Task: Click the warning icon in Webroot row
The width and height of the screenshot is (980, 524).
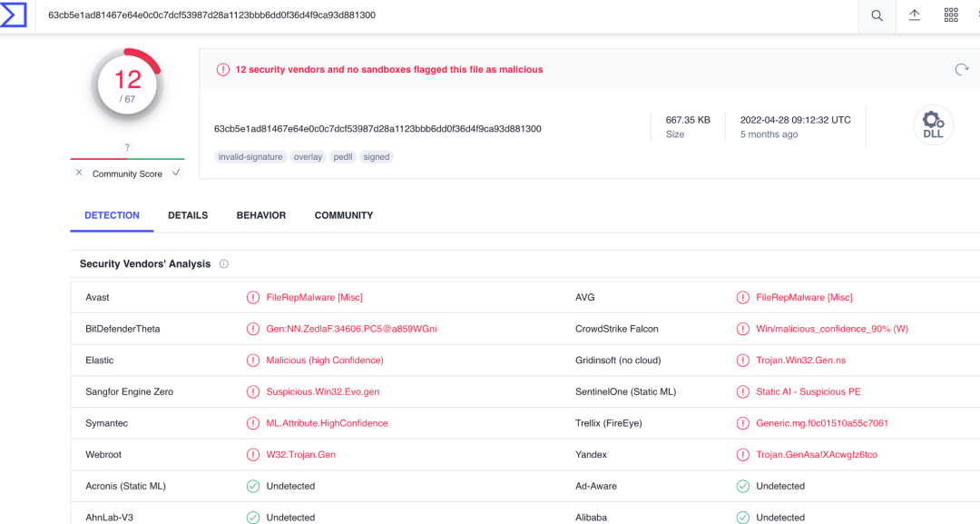Action: coord(253,455)
